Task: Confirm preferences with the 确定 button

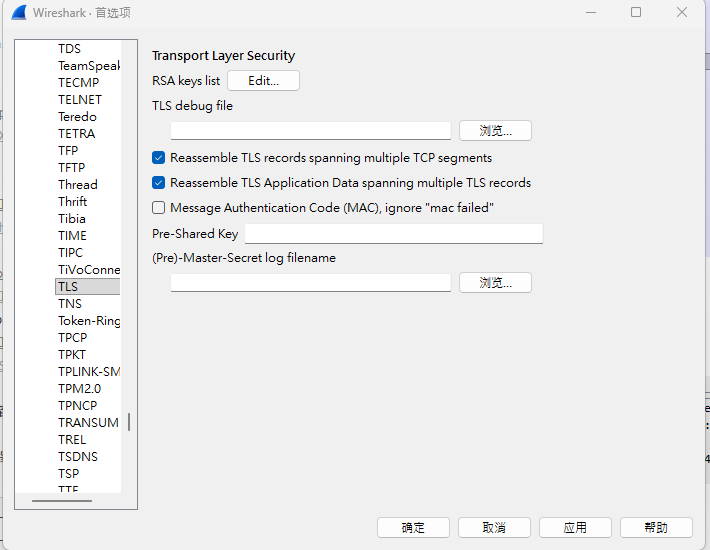Action: click(413, 527)
